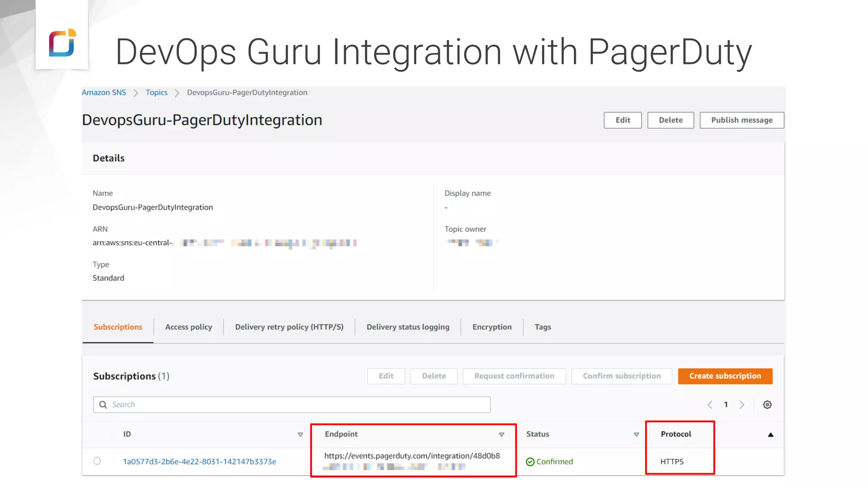
Task: Click the Name value DevopsGuru-PagerDutyIntegration
Action: point(153,208)
